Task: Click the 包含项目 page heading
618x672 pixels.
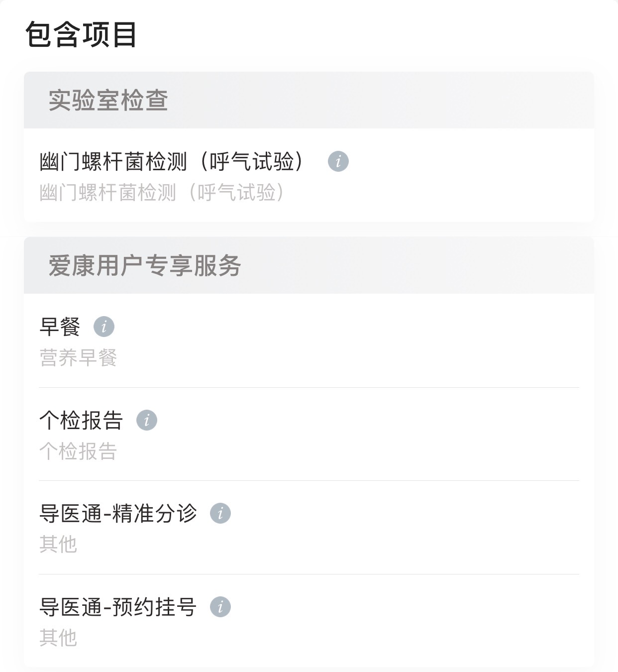Action: pyautogui.click(x=81, y=35)
